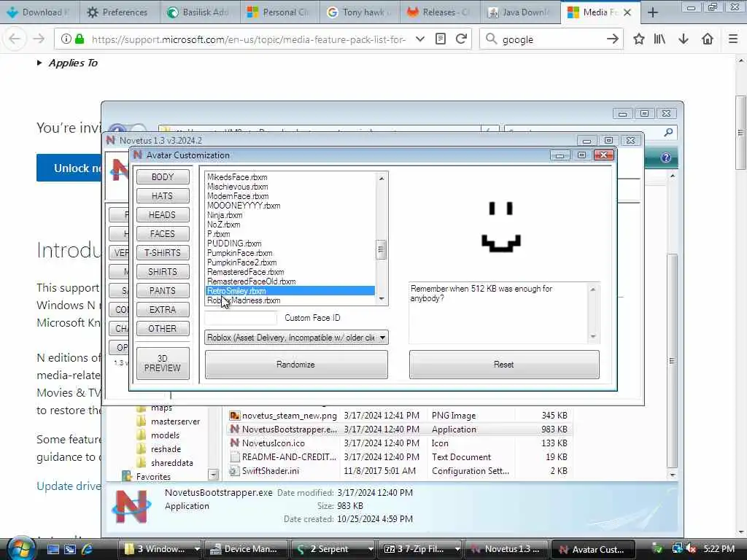This screenshot has height=560, width=747.
Task: Click Explorer help question mark icon
Action: [x=666, y=157]
